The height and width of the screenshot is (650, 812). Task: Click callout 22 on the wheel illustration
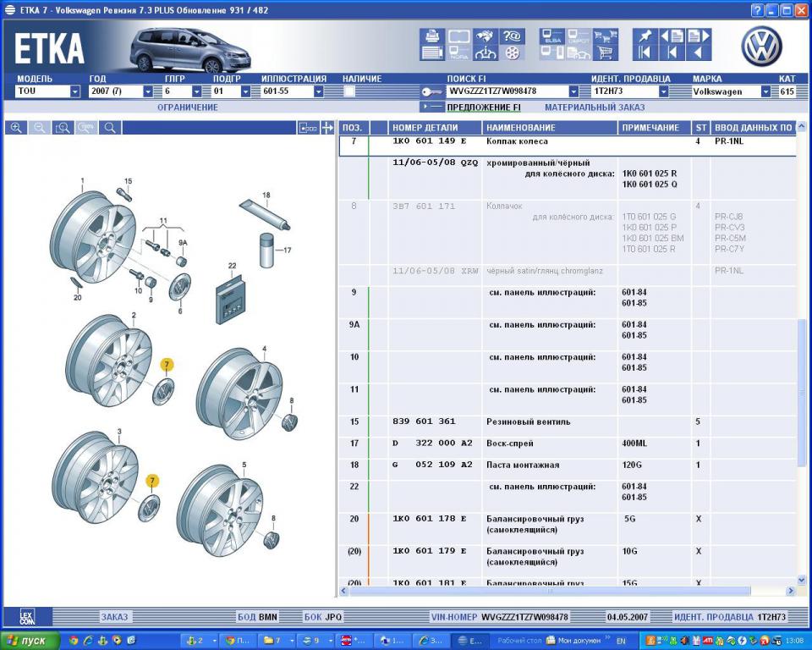point(232,266)
